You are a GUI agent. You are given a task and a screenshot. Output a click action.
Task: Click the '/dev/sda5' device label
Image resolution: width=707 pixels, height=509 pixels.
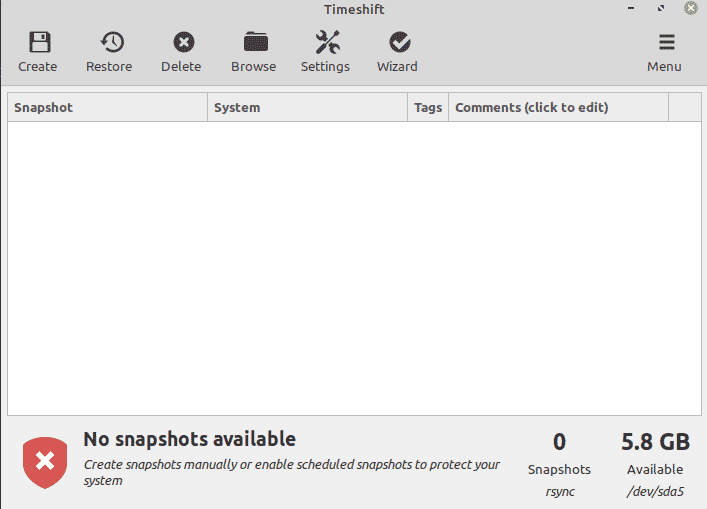coord(655,491)
